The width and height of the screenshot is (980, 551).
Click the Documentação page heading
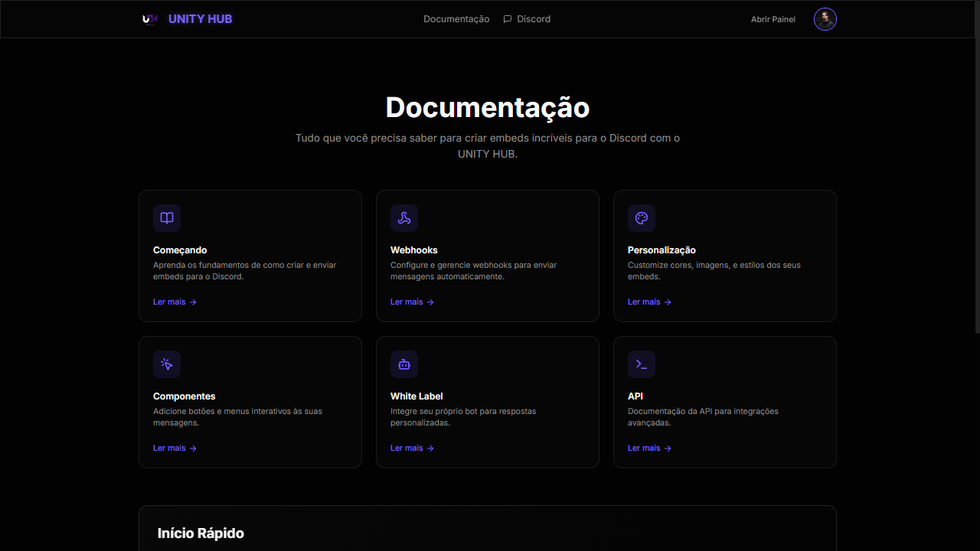(488, 107)
